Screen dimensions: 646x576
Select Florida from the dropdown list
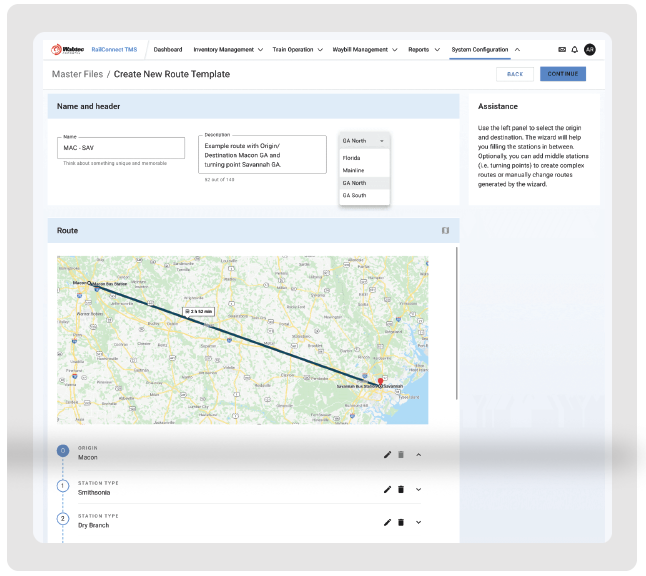352,158
